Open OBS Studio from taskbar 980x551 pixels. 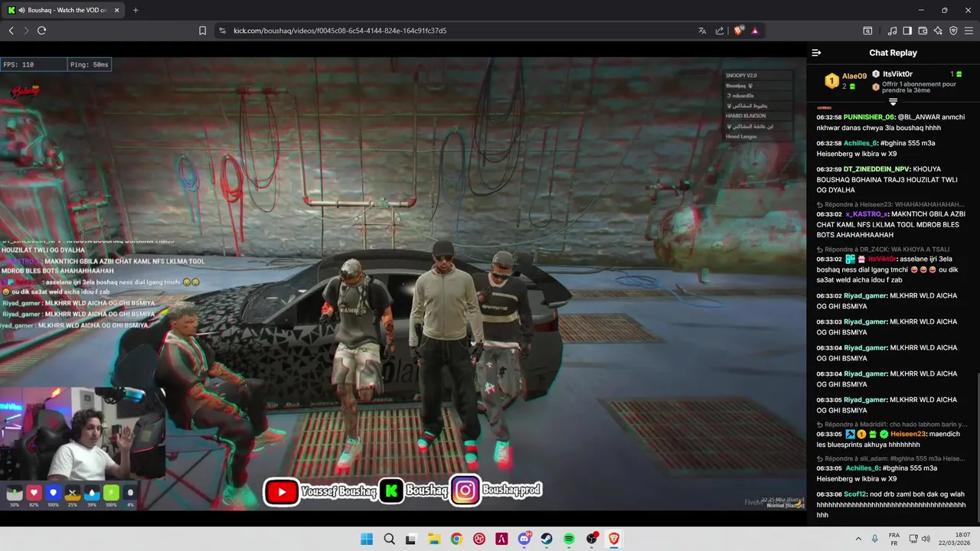pyautogui.click(x=592, y=540)
